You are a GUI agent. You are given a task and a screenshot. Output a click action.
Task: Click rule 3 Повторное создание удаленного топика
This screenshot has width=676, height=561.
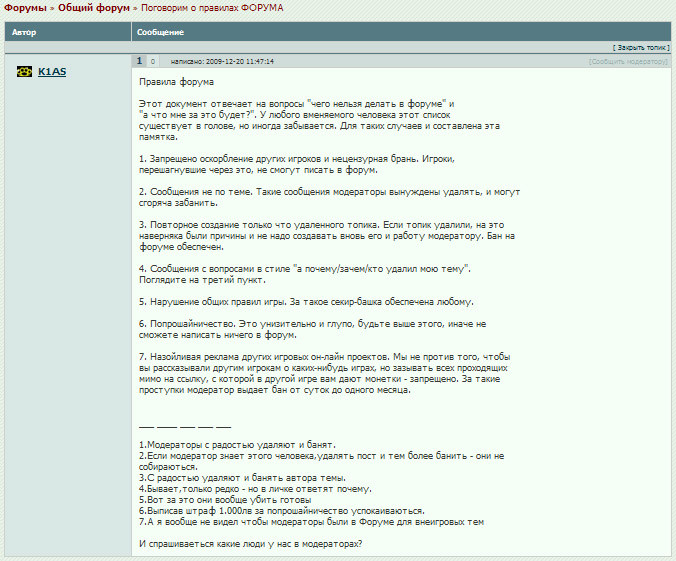tap(327, 236)
